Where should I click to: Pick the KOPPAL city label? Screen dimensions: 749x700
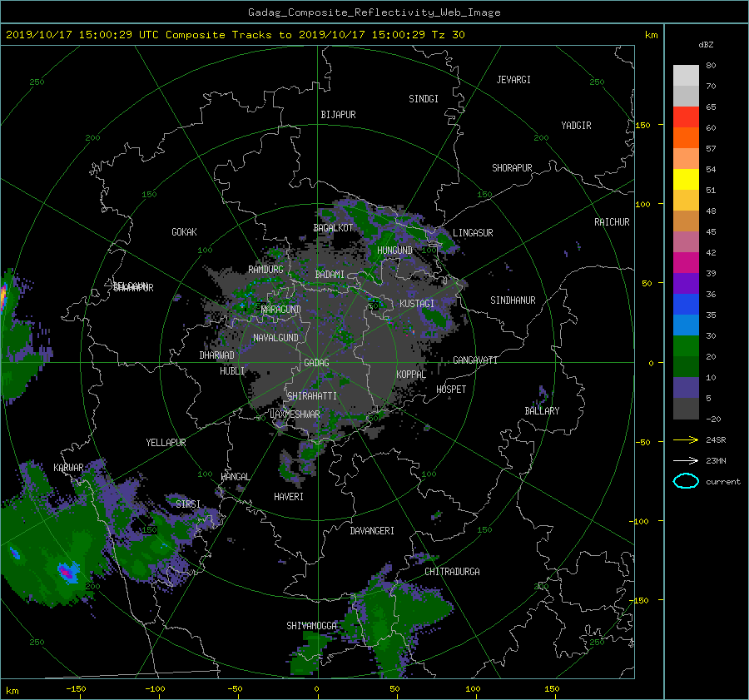pyautogui.click(x=411, y=375)
